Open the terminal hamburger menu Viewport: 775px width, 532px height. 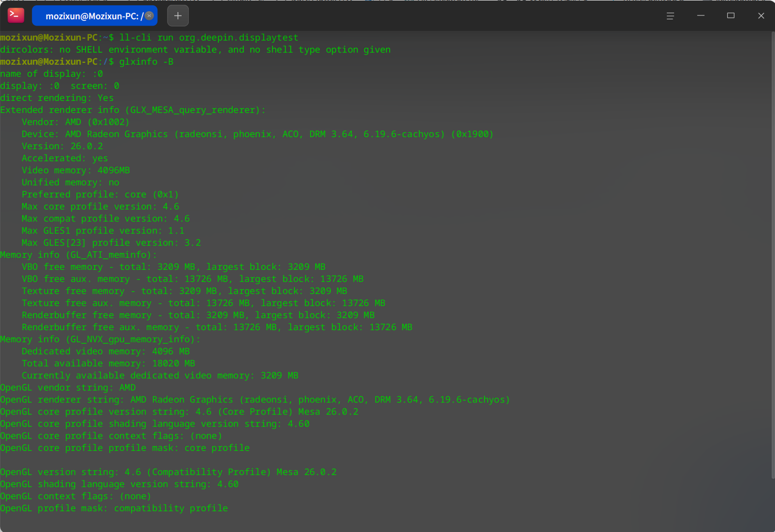[670, 16]
